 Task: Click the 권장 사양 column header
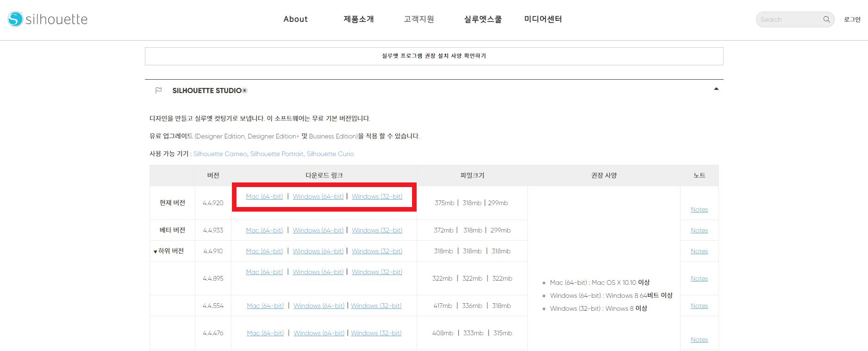coord(604,175)
